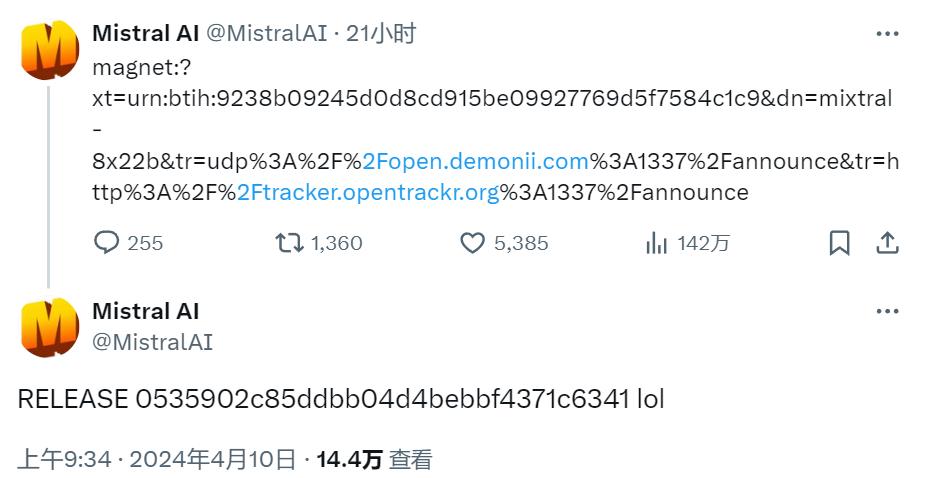The height and width of the screenshot is (478, 925).
Task: Open three-dot menu of first tweet
Action: tap(887, 34)
